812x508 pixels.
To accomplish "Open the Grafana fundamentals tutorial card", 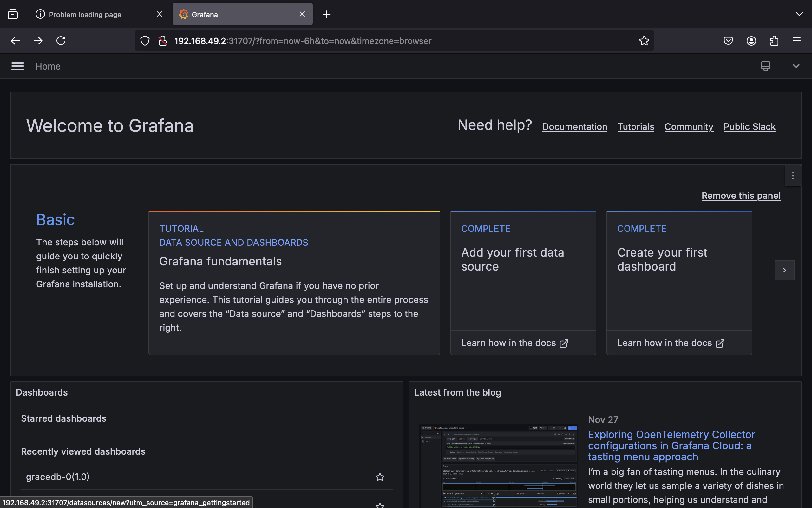I will [x=294, y=283].
